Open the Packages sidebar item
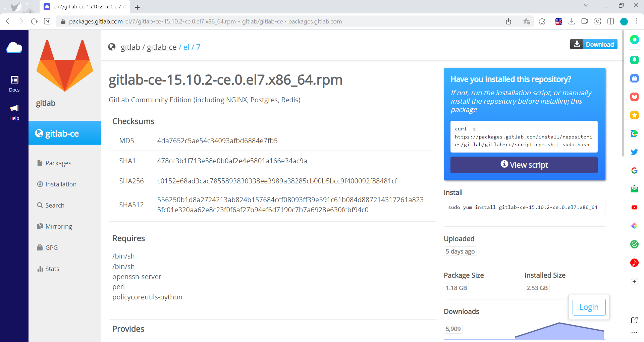 click(x=54, y=163)
